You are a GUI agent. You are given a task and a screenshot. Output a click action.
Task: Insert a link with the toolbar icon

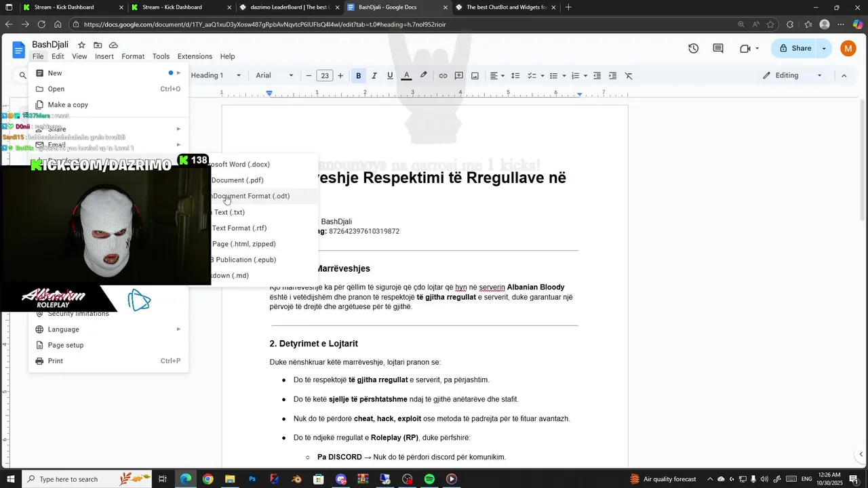(x=443, y=75)
